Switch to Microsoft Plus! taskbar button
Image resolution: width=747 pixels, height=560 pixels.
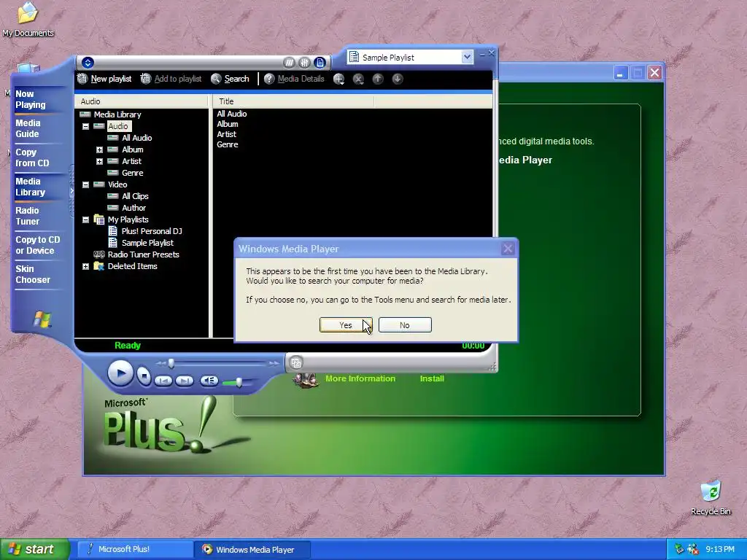tap(134, 549)
